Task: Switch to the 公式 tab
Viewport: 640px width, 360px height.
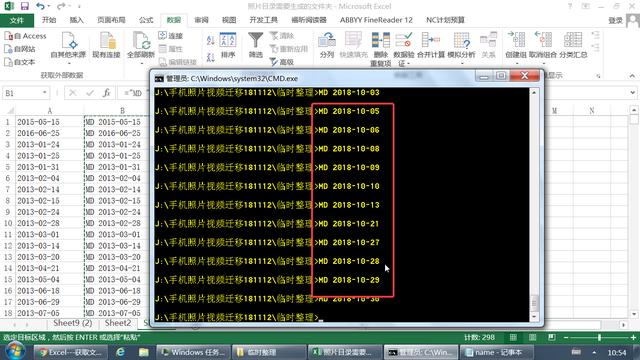Action: (146, 20)
